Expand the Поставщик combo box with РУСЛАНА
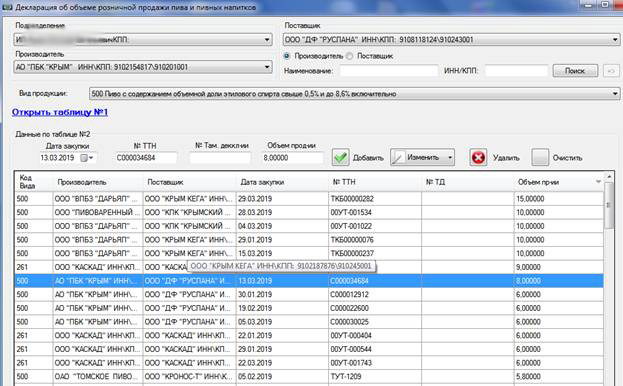This screenshot has height=386, width=623. coord(615,40)
